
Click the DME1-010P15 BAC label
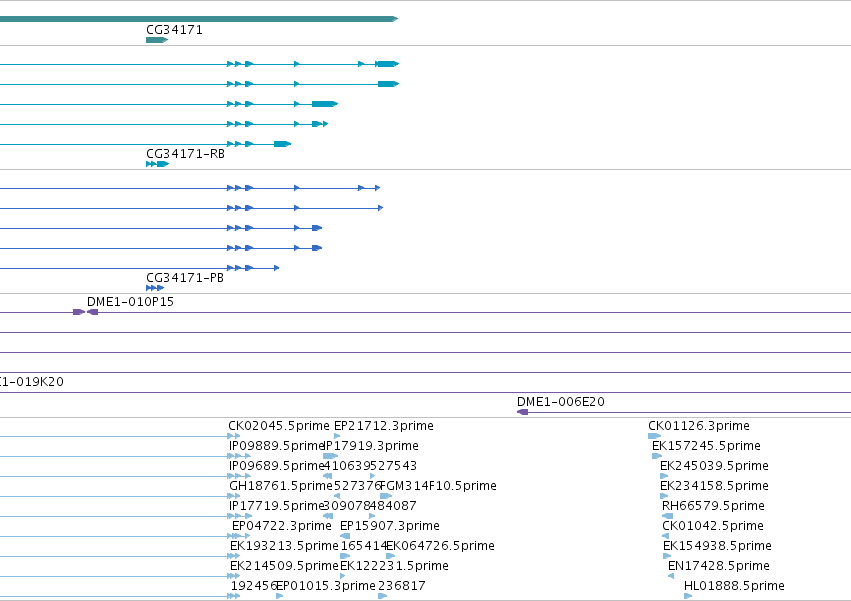[130, 301]
